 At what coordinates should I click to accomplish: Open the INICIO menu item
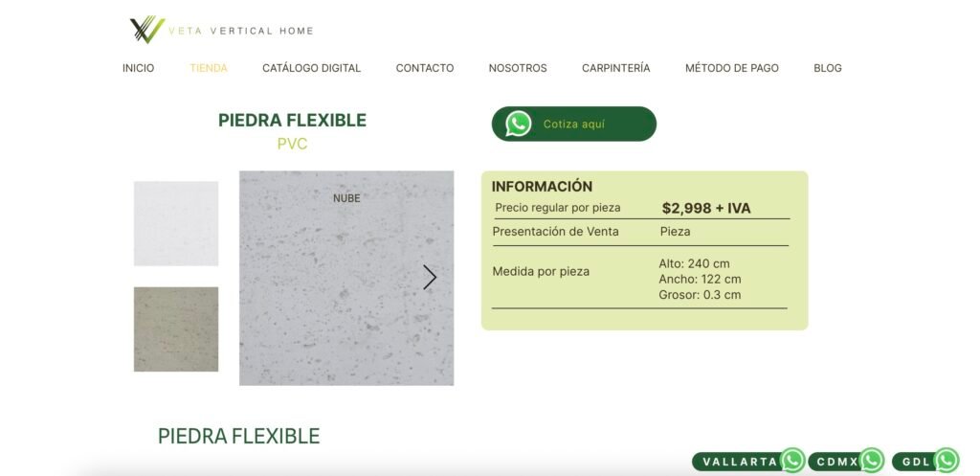click(x=138, y=68)
